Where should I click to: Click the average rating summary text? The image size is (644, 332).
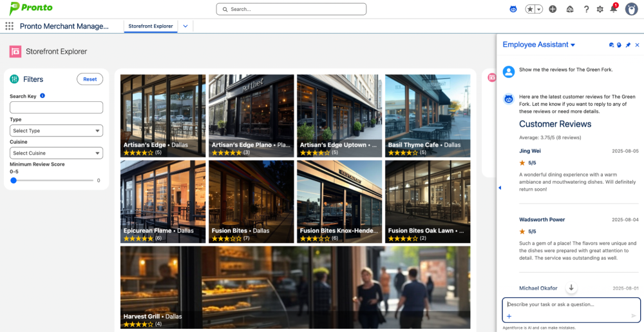[x=550, y=137]
